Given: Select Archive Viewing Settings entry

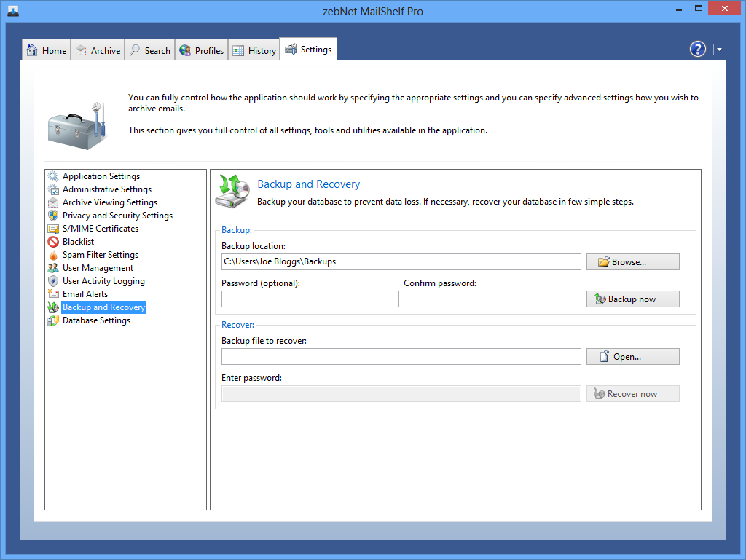Looking at the screenshot, I should (109, 202).
